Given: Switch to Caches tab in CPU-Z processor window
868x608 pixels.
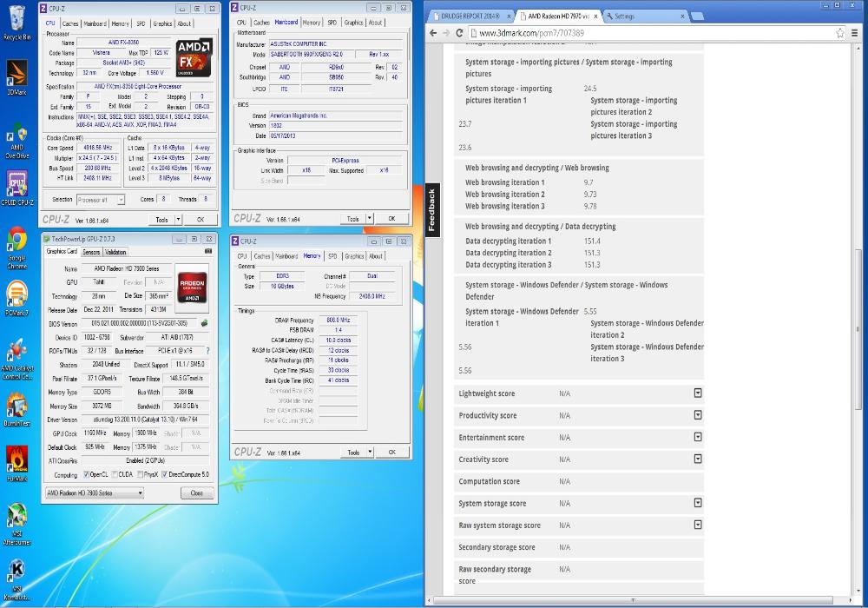Looking at the screenshot, I should [69, 23].
